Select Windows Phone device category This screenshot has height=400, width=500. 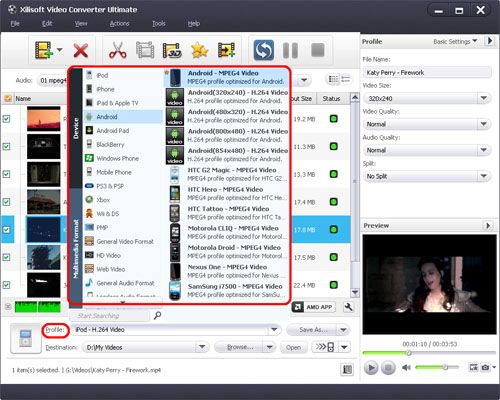click(x=123, y=158)
